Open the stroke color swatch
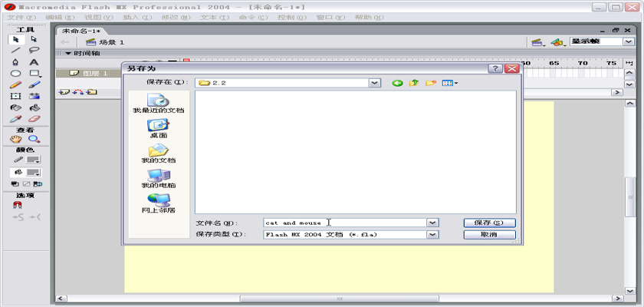Image resolution: width=644 pixels, height=307 pixels. pyautogui.click(x=33, y=160)
